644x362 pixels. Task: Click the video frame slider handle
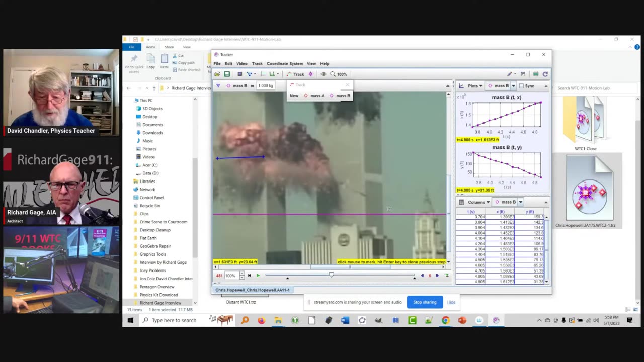click(x=331, y=275)
